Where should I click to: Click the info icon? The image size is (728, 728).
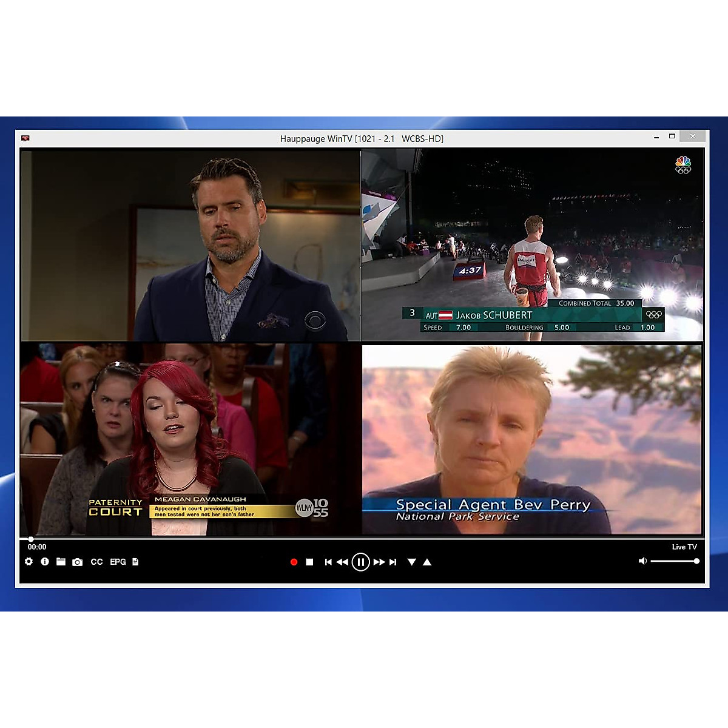(45, 562)
